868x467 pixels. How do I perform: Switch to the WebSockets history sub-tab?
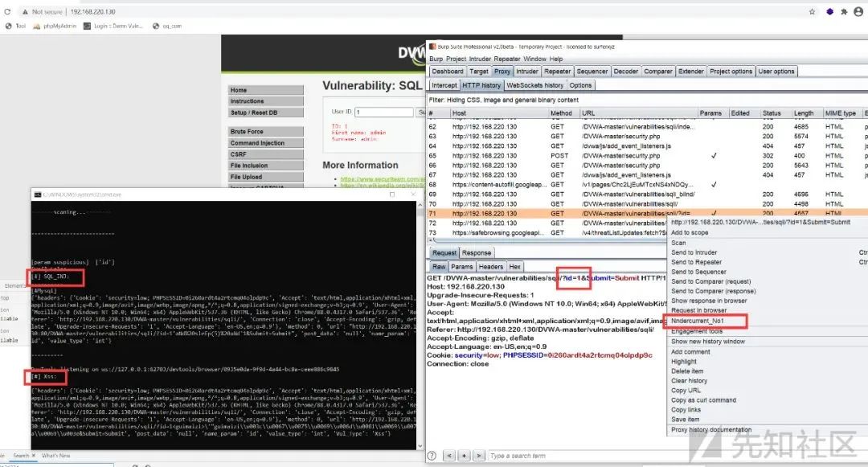[x=534, y=85]
